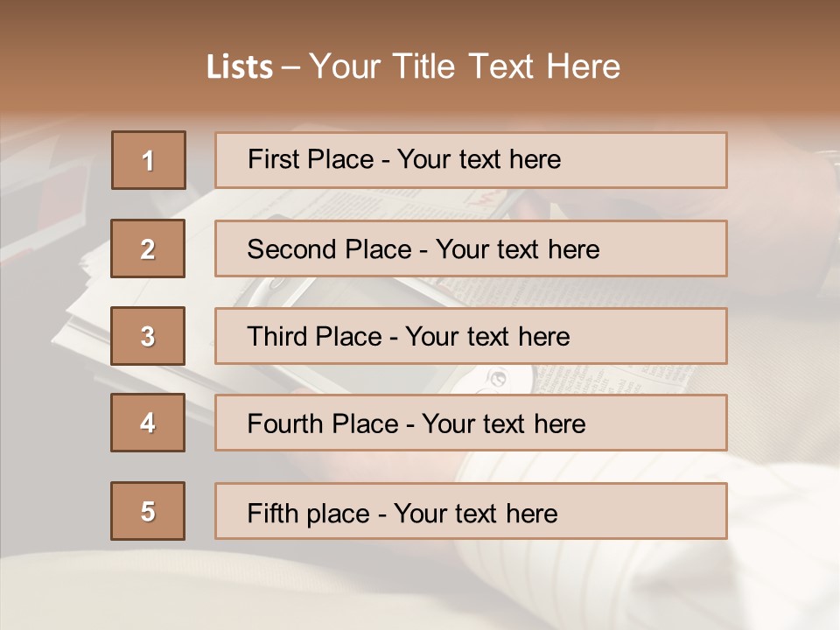The width and height of the screenshot is (840, 630).
Task: Click the bold word 'Lists' in the title
Action: 240,67
